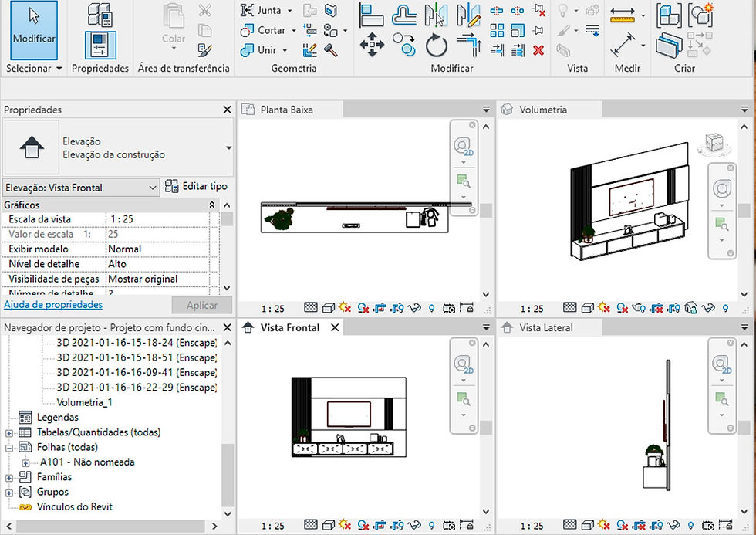Select the Offset tool
Image resolution: width=756 pixels, height=535 pixels.
tap(404, 15)
